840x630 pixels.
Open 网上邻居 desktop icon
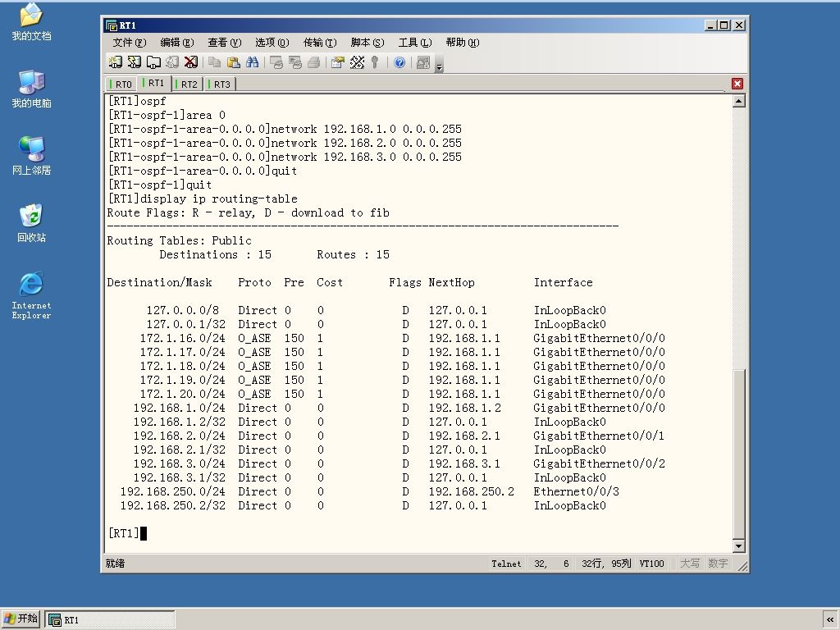pos(31,156)
